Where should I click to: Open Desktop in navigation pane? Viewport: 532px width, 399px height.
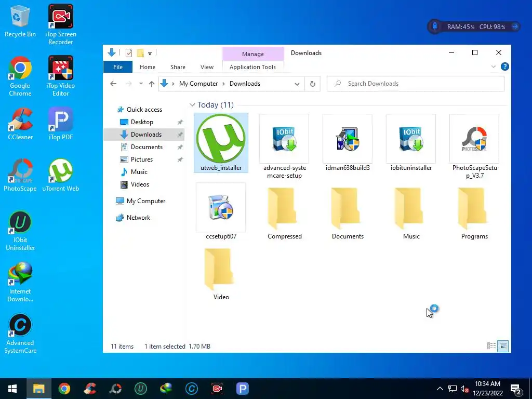[142, 122]
